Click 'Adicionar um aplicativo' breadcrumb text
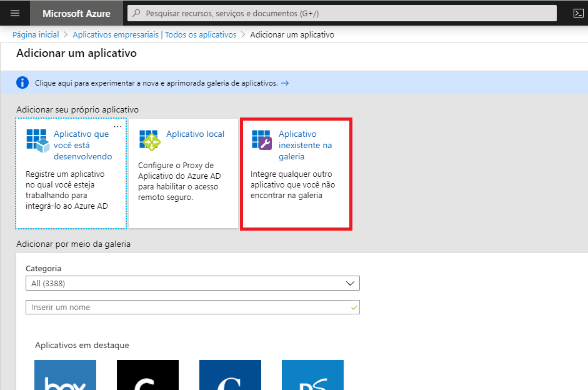The height and width of the screenshot is (390, 588). pos(292,35)
